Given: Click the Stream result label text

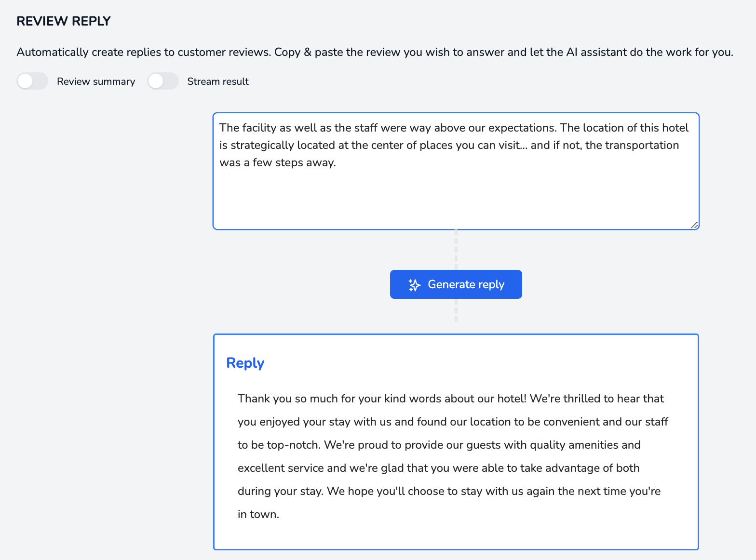Looking at the screenshot, I should (x=218, y=81).
